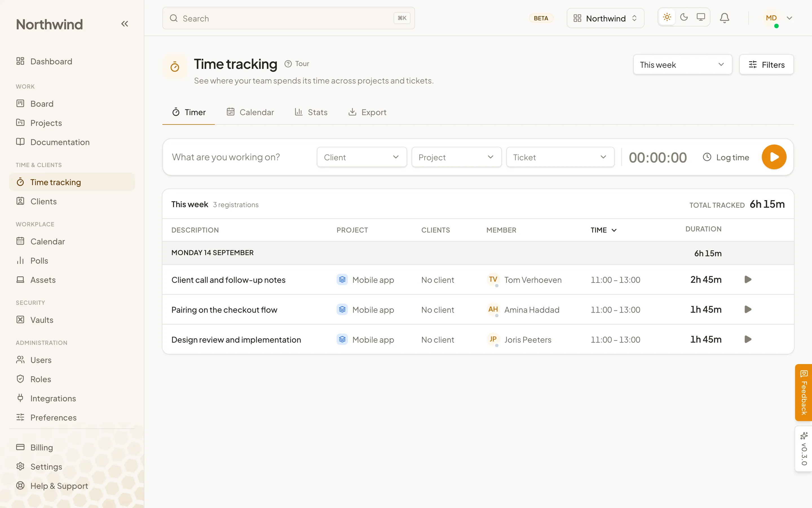Image resolution: width=812 pixels, height=508 pixels.
Task: Open Workplace Calendar in sidebar
Action: pos(72,242)
